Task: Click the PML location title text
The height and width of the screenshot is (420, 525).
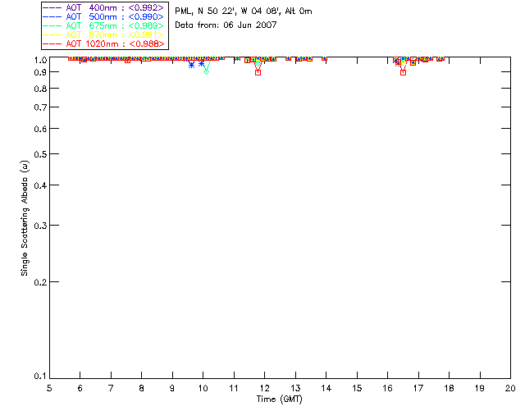Action: [x=244, y=11]
